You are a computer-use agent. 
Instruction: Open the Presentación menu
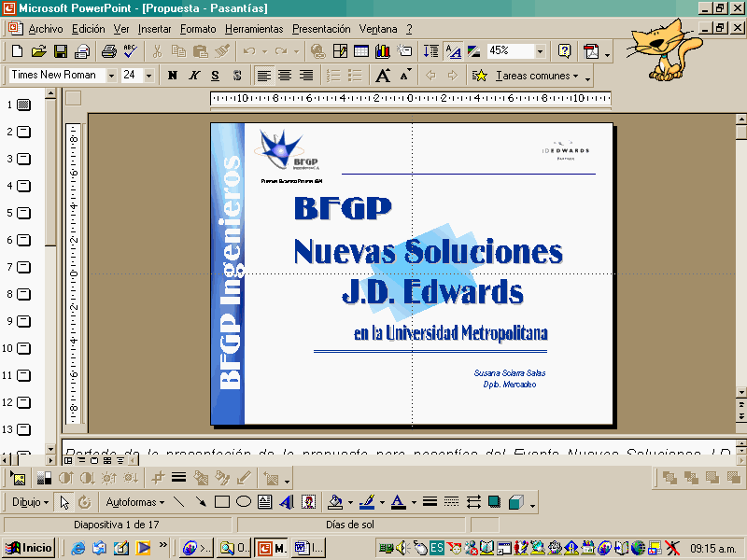pos(321,29)
